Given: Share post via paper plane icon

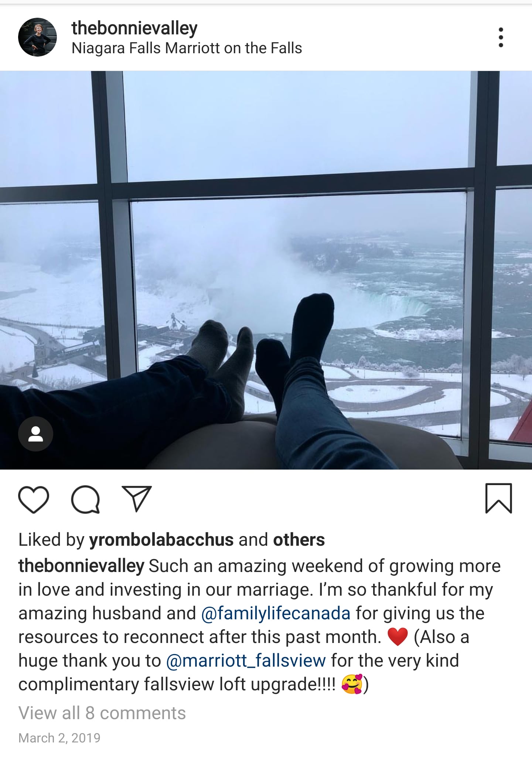Looking at the screenshot, I should (137, 499).
